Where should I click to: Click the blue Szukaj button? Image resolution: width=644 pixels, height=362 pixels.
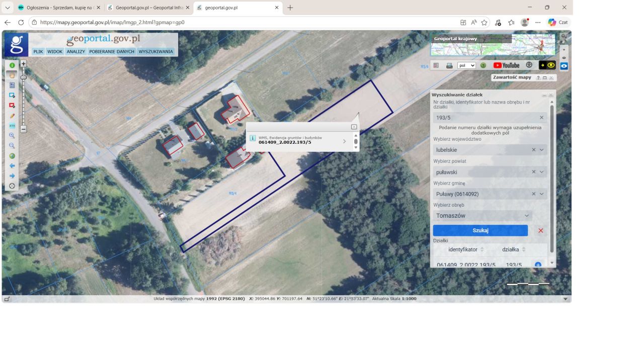click(480, 230)
